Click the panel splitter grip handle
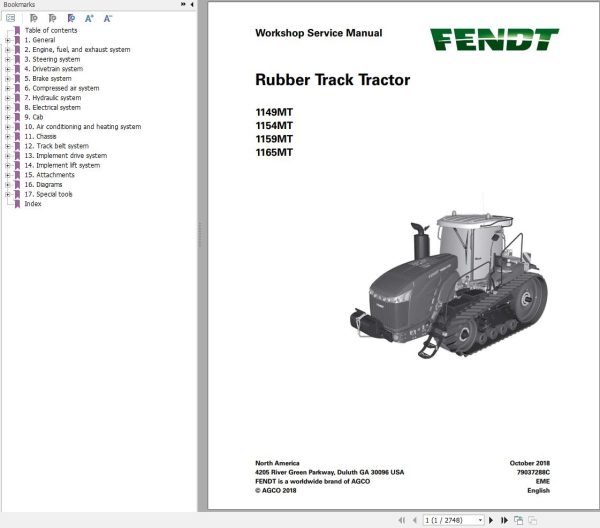This screenshot has height=528, width=600. click(199, 235)
